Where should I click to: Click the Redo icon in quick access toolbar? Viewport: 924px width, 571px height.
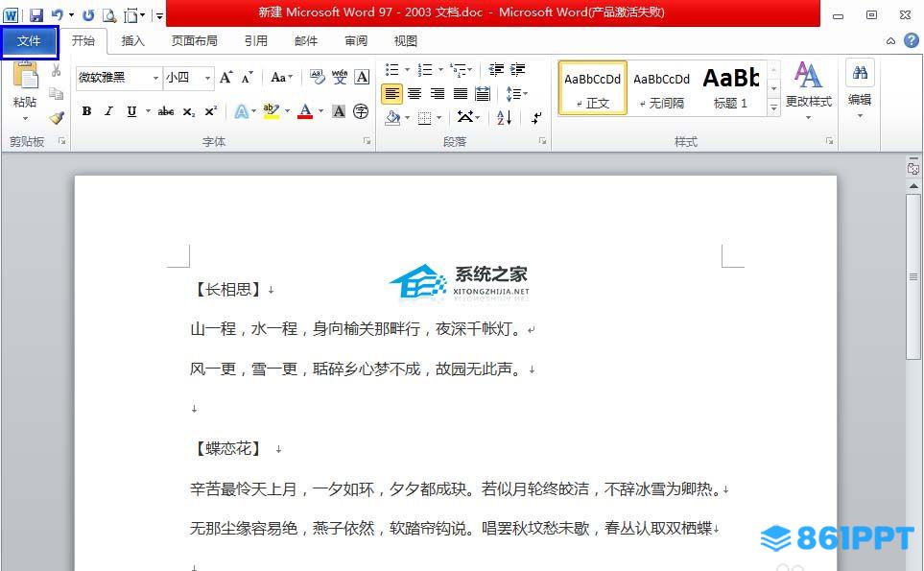click(x=88, y=14)
